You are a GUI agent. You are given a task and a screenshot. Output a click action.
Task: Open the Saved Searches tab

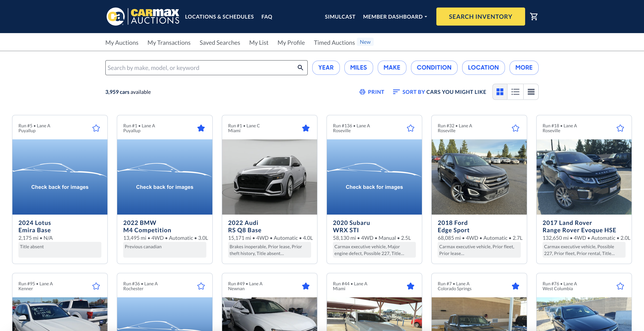tap(219, 43)
